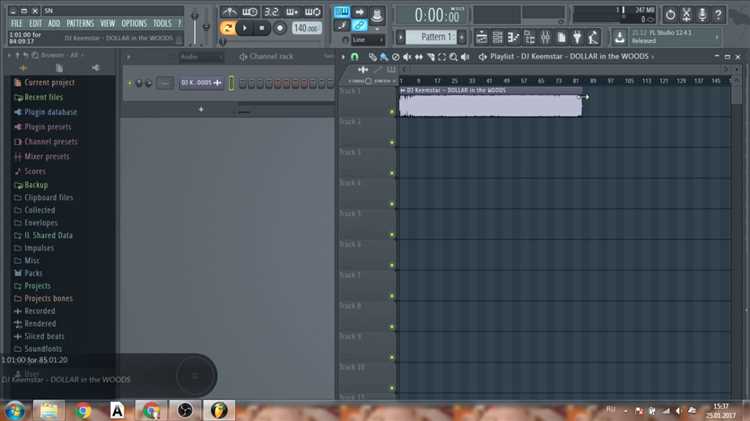Image resolution: width=750 pixels, height=421 pixels.
Task: Start playback with the Play button
Action: tap(244, 28)
